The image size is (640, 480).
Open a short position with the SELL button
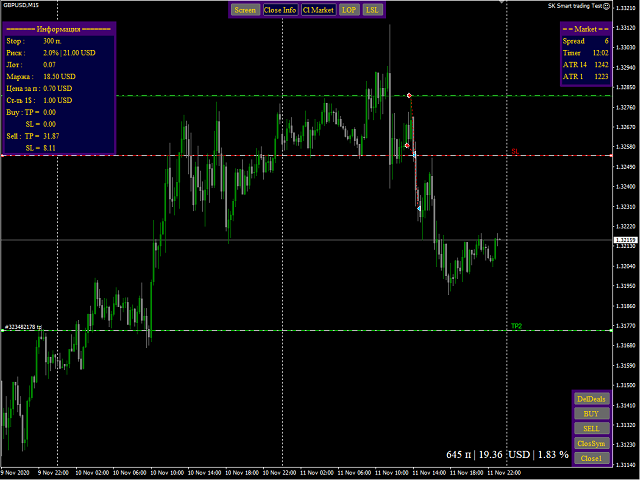(591, 429)
